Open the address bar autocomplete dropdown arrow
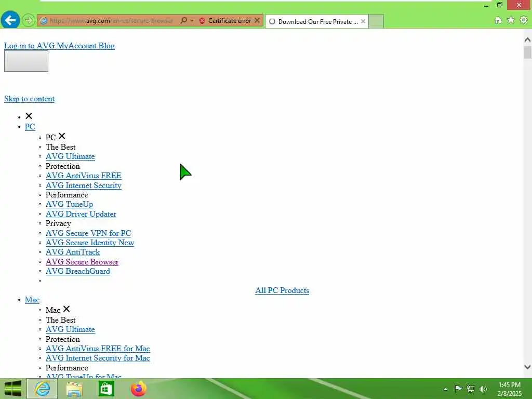The width and height of the screenshot is (532, 399). (x=192, y=21)
